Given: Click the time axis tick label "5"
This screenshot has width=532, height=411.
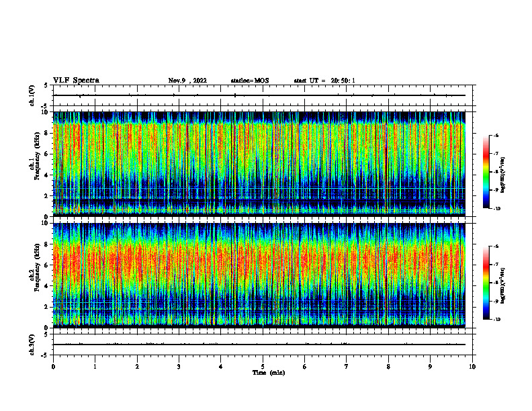Looking at the screenshot, I should tap(263, 367).
